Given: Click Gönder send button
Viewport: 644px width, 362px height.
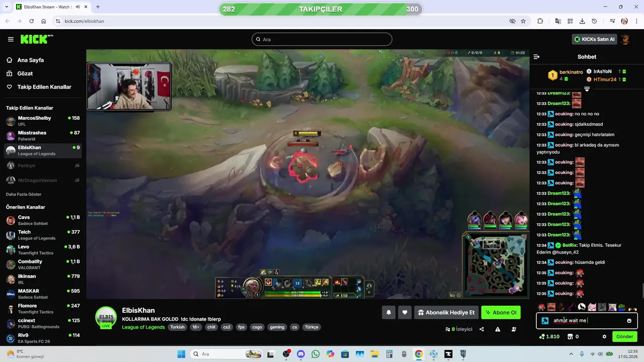Looking at the screenshot, I should coord(625,336).
